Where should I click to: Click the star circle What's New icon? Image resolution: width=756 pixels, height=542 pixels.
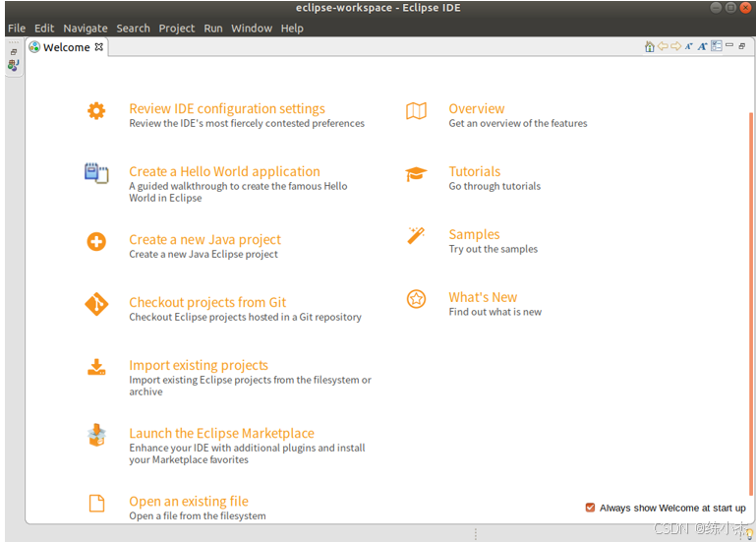click(416, 299)
